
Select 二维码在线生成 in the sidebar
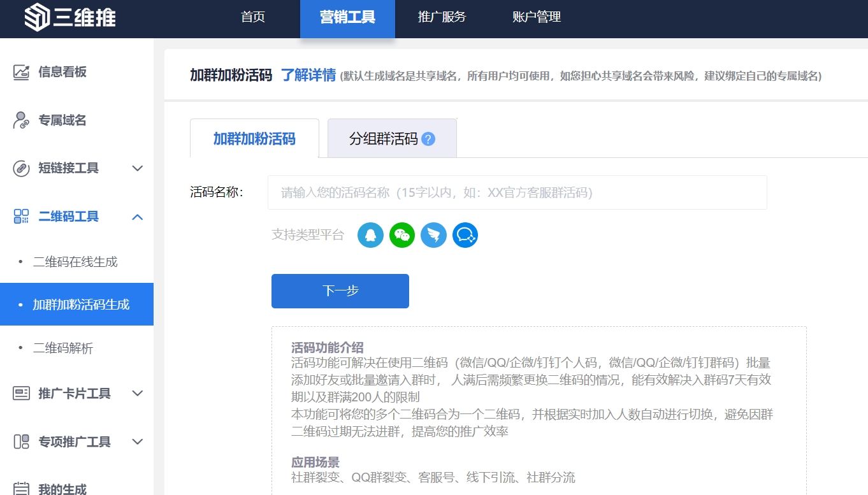[x=75, y=262]
